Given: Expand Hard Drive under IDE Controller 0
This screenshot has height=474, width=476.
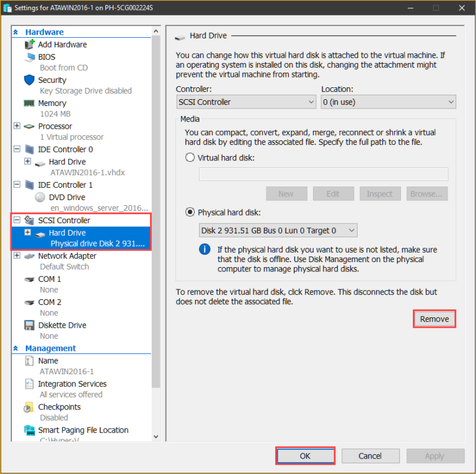Looking at the screenshot, I should coord(28,161).
